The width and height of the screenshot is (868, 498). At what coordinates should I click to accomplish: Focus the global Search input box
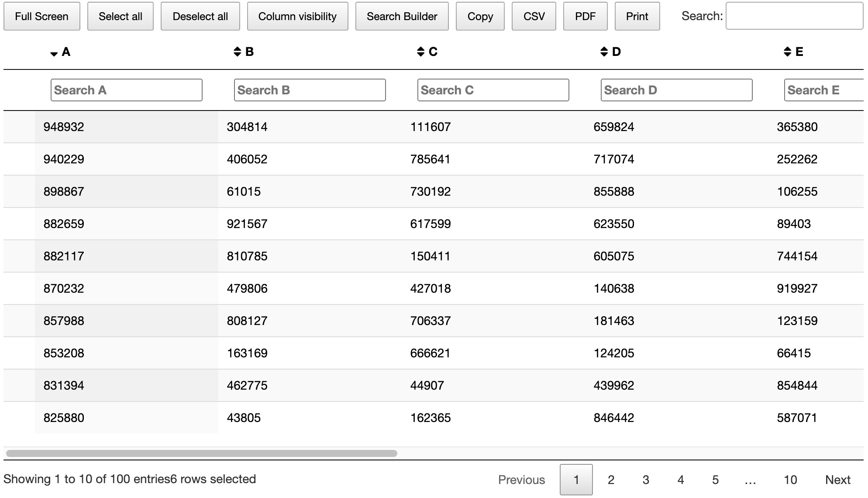coord(794,16)
